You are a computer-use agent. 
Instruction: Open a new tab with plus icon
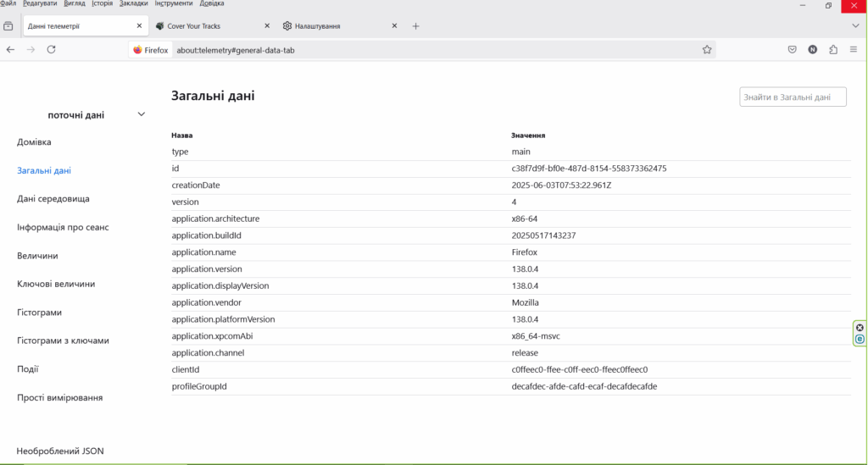point(415,26)
